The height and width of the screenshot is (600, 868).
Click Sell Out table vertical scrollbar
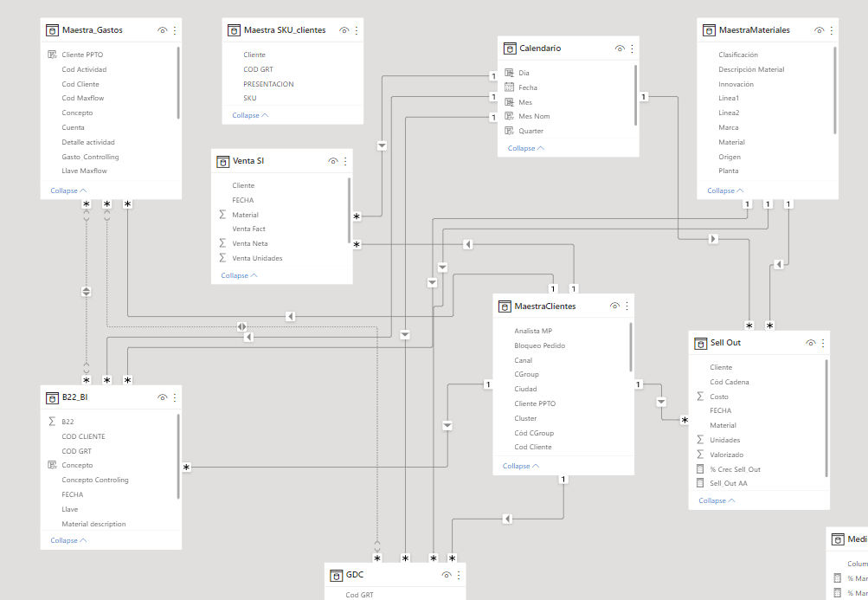coord(826,417)
